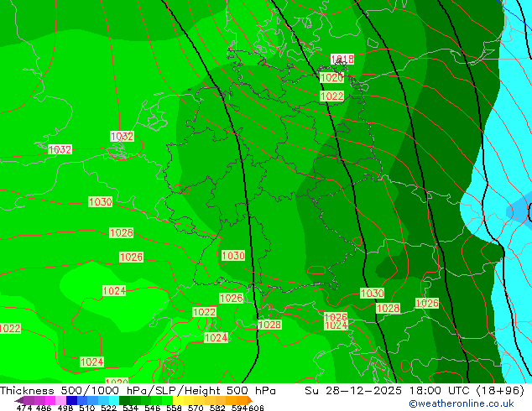Click legend value 474
532x411 pixels.
point(24,408)
